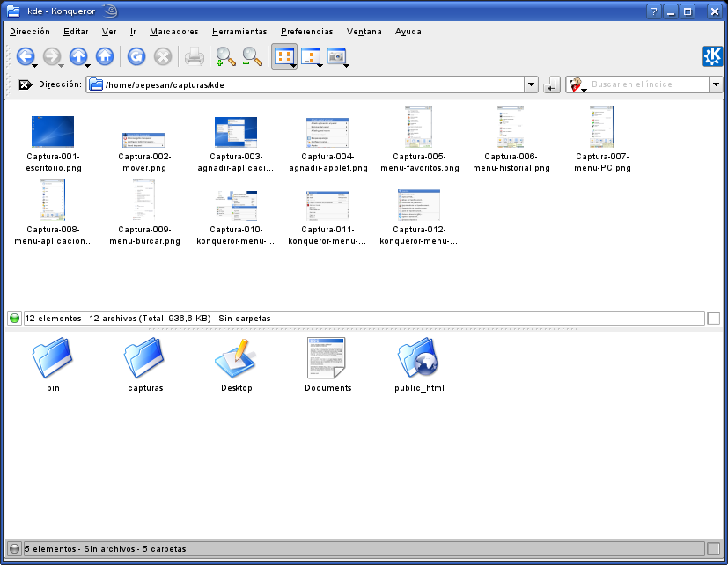
Task: Activate the top panel via its green indicator
Action: pos(15,319)
